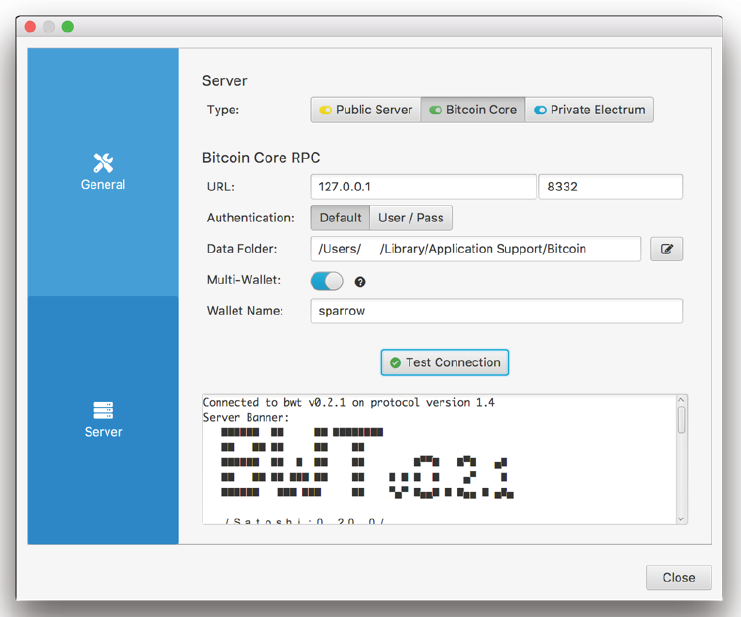741x617 pixels.
Task: Click the Server stack icon
Action: point(103,410)
